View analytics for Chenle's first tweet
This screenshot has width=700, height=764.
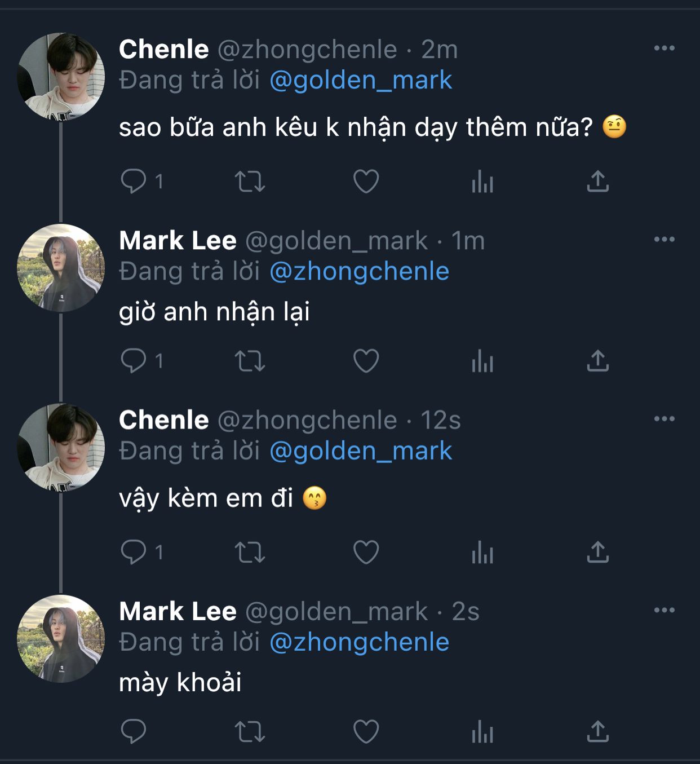tap(482, 182)
